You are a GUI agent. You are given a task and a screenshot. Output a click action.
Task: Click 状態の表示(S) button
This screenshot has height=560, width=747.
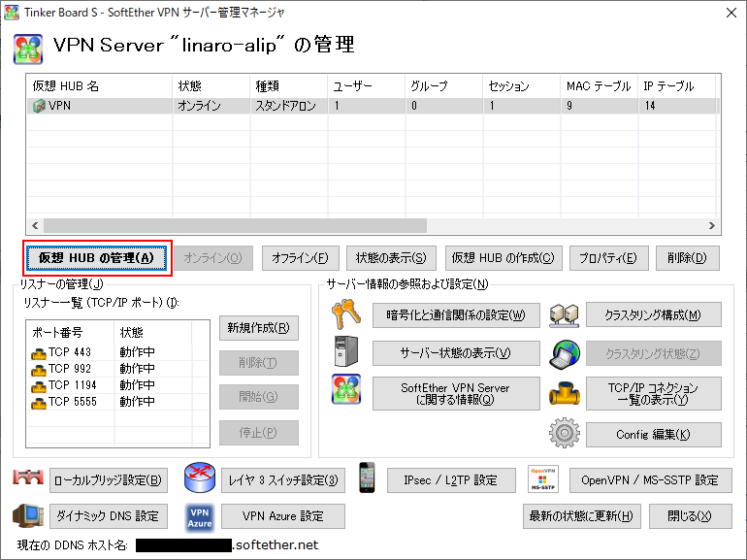coord(391,258)
